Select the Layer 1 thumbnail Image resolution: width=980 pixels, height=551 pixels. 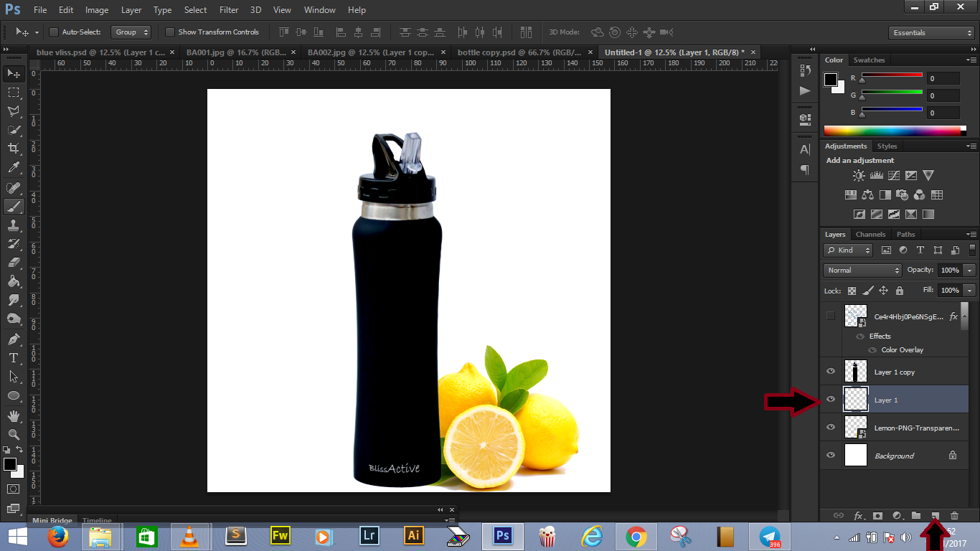point(855,400)
